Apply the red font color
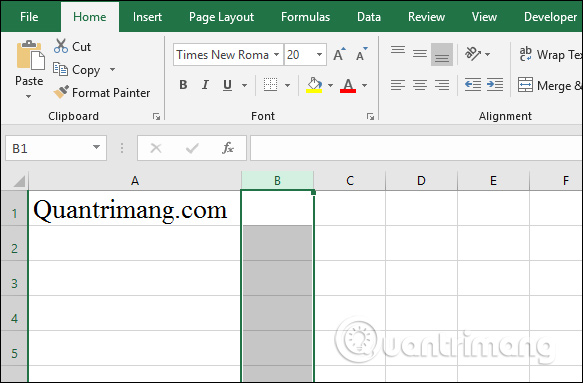Screen dimensions: 583x383 [348, 85]
